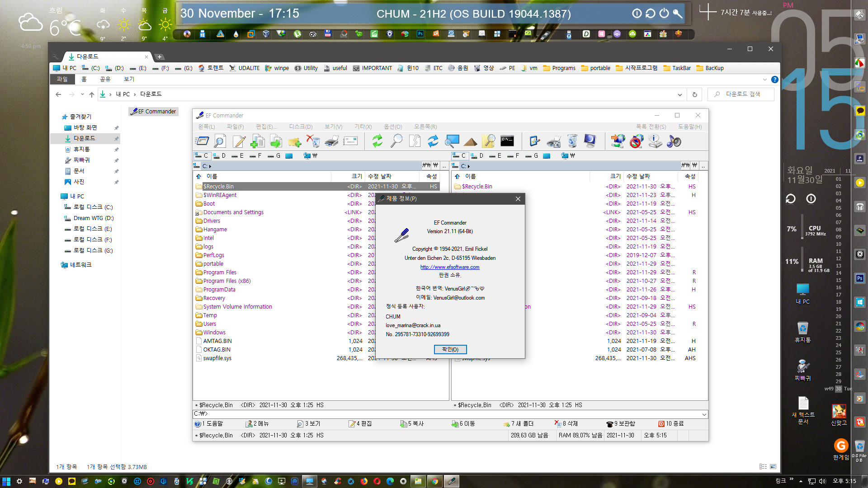Click the volume speaker icon in system tray
The image size is (868, 488).
coord(822,481)
